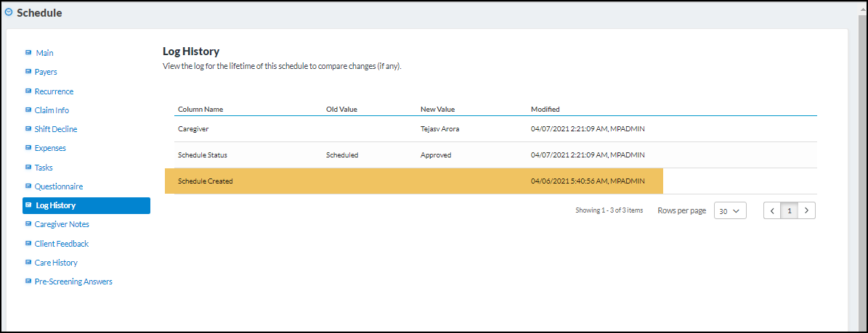Viewport: 868px width, 333px height.
Task: Click the Claim Info sidebar icon
Action: (28, 110)
